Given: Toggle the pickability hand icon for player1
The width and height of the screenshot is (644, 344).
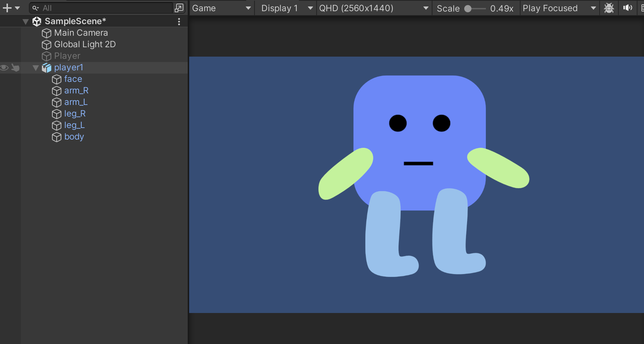Looking at the screenshot, I should click(x=16, y=68).
